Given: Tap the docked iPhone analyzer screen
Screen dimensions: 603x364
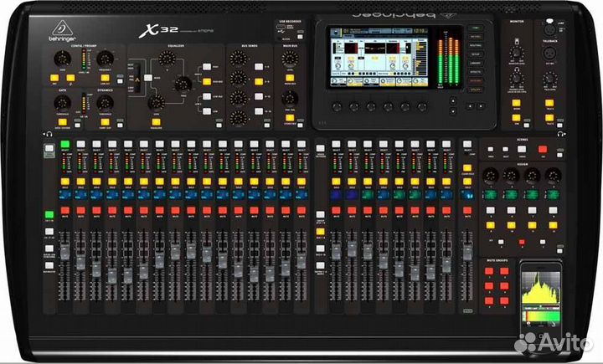Looking at the screenshot, I should click(x=540, y=299).
